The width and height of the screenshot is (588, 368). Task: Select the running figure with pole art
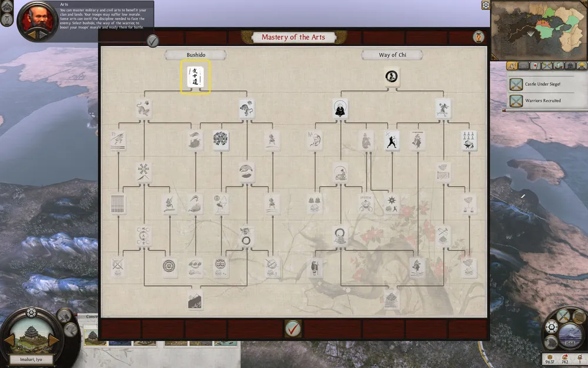[443, 108]
